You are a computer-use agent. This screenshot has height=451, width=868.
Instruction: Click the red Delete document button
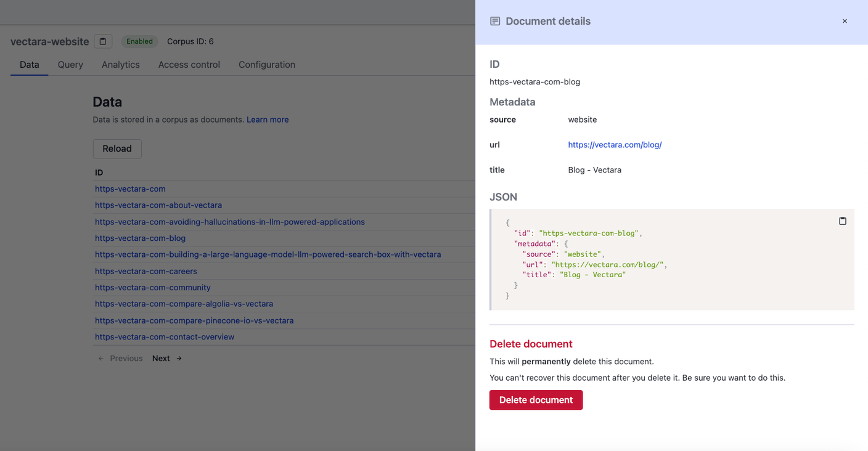[x=536, y=400]
